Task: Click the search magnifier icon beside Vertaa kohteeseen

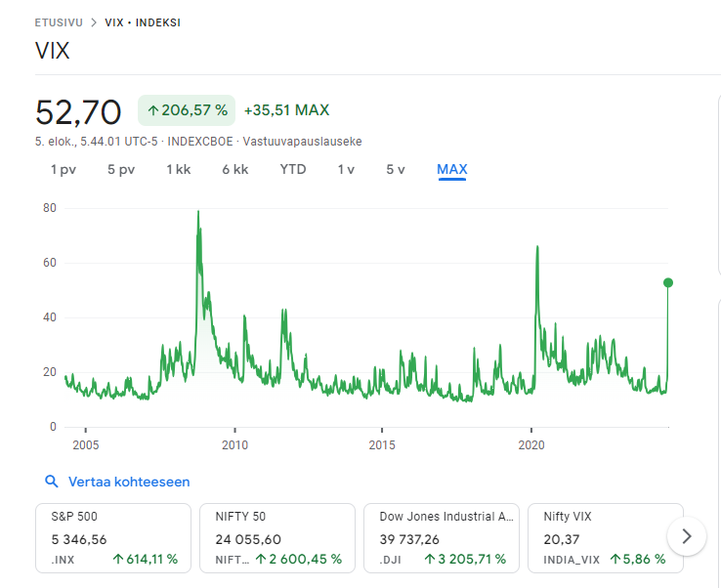Action: (x=52, y=482)
